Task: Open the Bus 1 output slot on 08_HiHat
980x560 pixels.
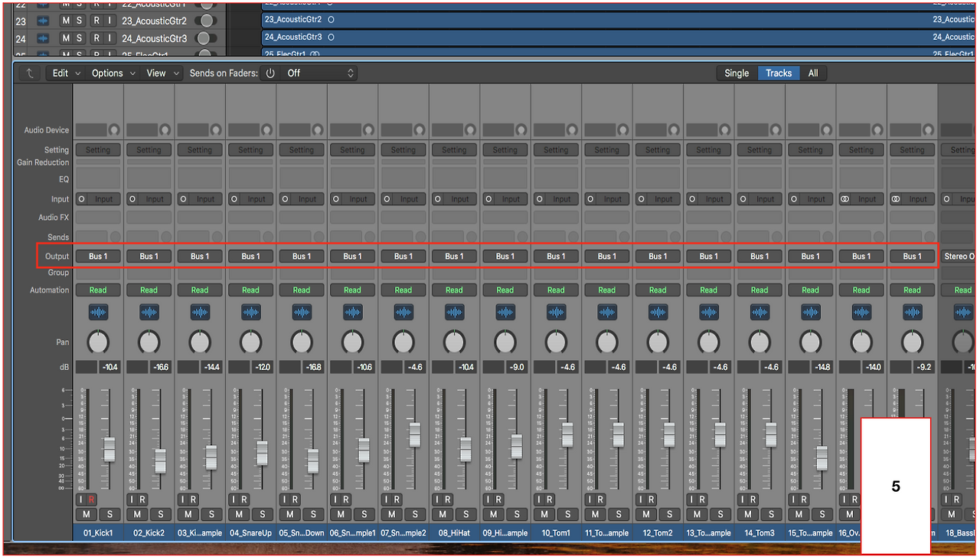Action: point(455,256)
